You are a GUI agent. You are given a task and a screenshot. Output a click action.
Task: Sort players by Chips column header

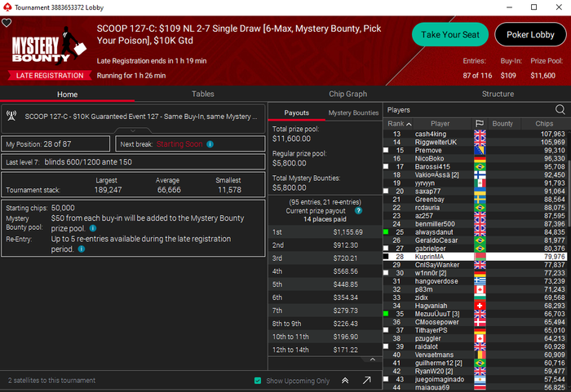[x=544, y=124]
